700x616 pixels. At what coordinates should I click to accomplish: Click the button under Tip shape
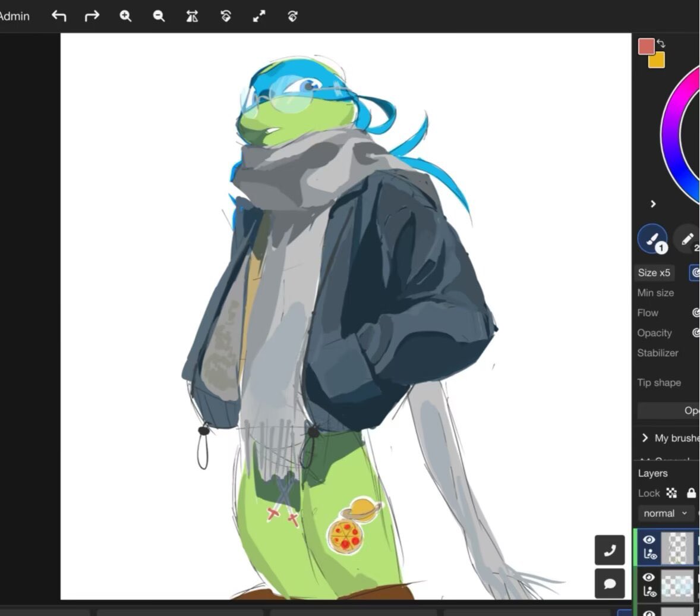coord(669,410)
